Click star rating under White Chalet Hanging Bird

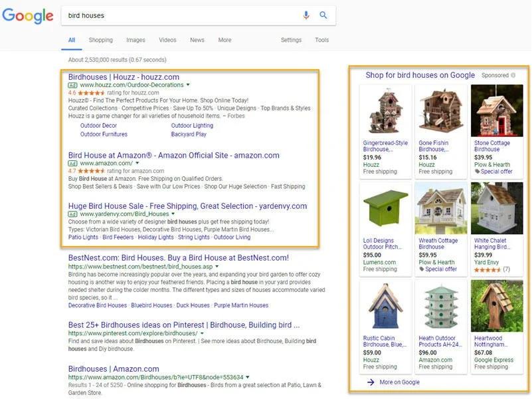(488, 269)
